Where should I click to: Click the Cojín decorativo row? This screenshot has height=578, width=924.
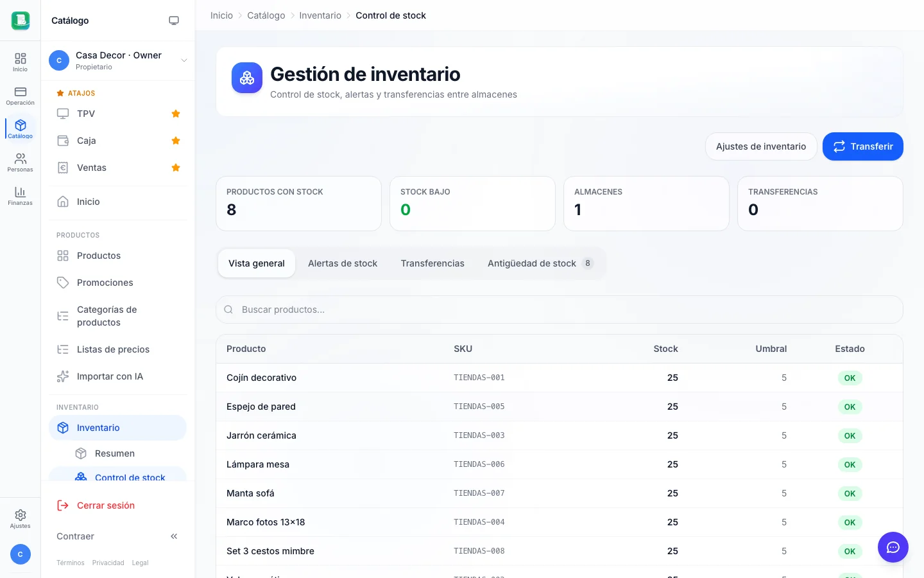coord(560,378)
